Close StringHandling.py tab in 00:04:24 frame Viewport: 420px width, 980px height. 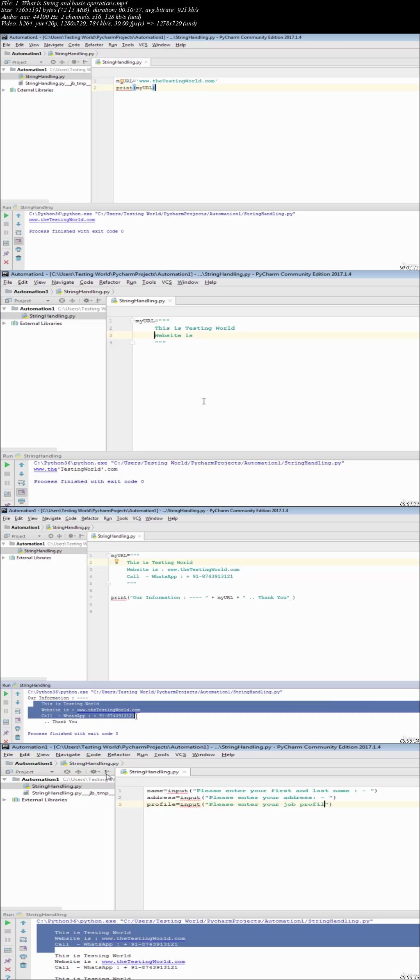[170, 301]
